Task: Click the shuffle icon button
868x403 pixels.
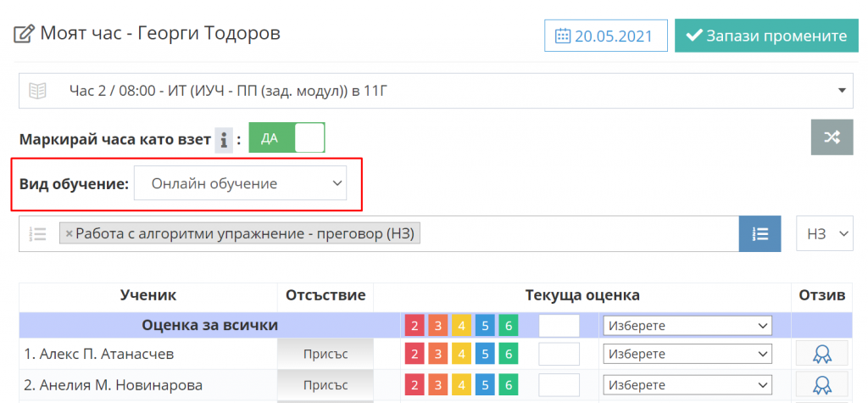Action: 832,137
